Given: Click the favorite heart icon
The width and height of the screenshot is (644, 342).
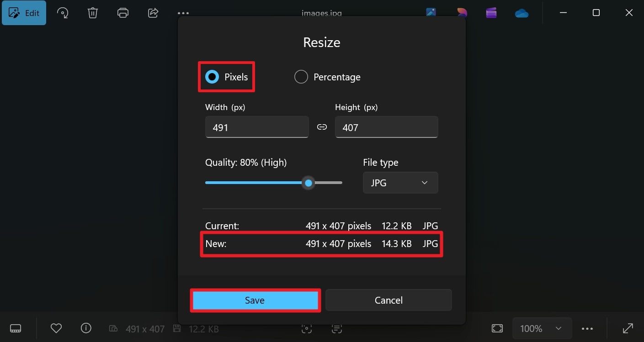Looking at the screenshot, I should click(56, 328).
